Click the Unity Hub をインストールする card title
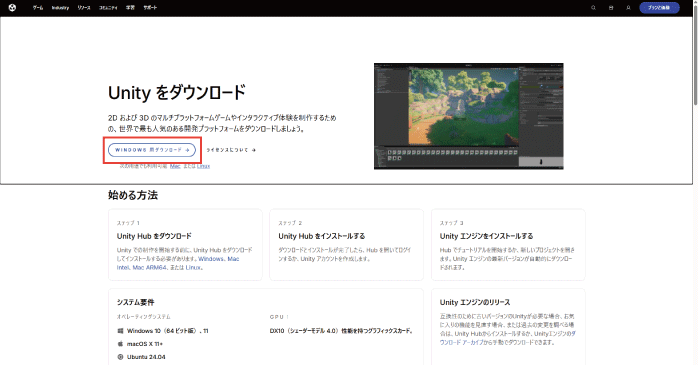The image size is (698, 365). point(321,236)
